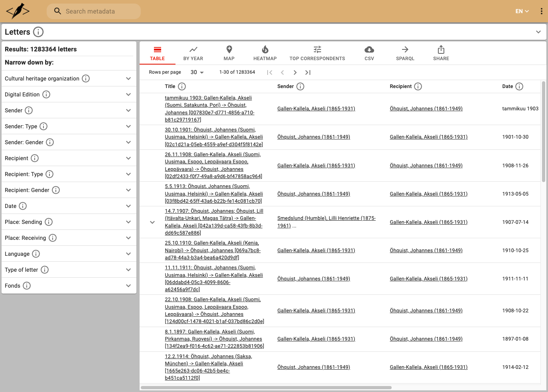The height and width of the screenshot is (392, 548).
Task: Expand Fonds facet
Action: click(x=128, y=286)
